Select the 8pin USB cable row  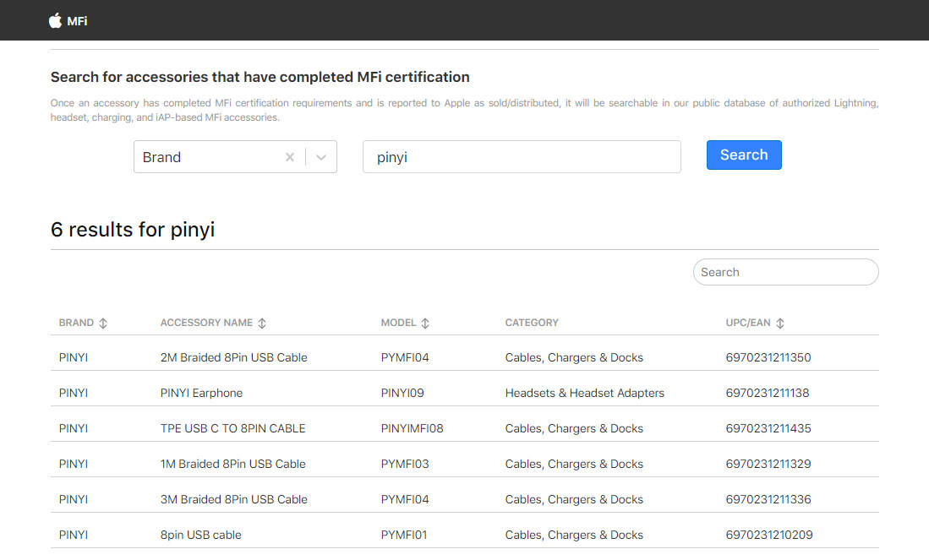200,535
